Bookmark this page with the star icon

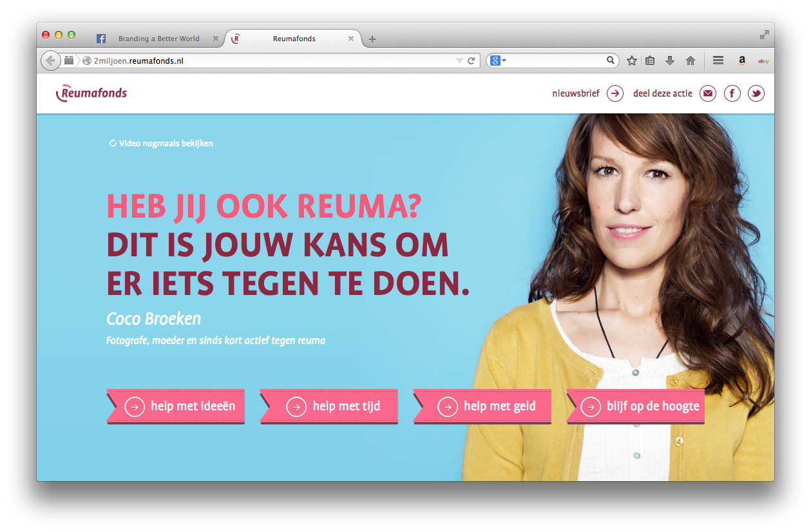(632, 61)
